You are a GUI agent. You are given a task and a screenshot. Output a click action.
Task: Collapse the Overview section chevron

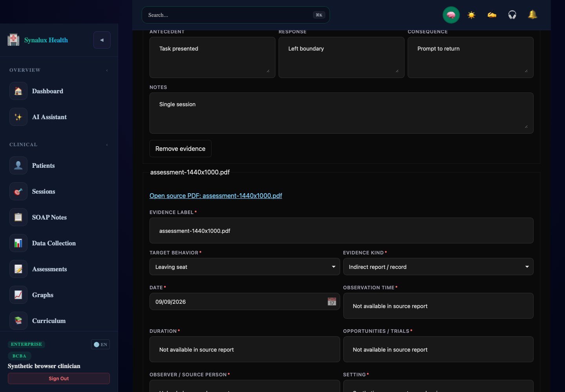point(107,70)
